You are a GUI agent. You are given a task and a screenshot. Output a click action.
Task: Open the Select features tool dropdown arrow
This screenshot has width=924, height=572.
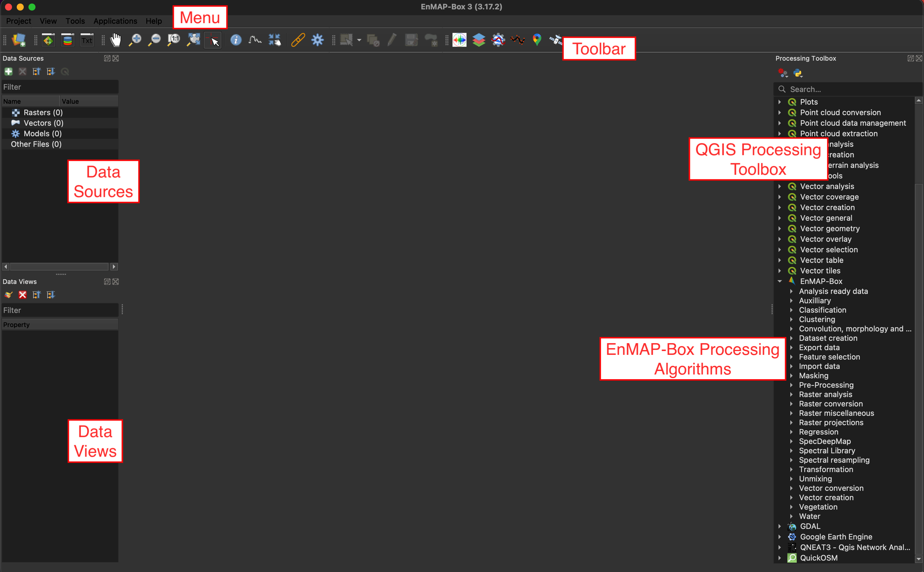pos(359,40)
